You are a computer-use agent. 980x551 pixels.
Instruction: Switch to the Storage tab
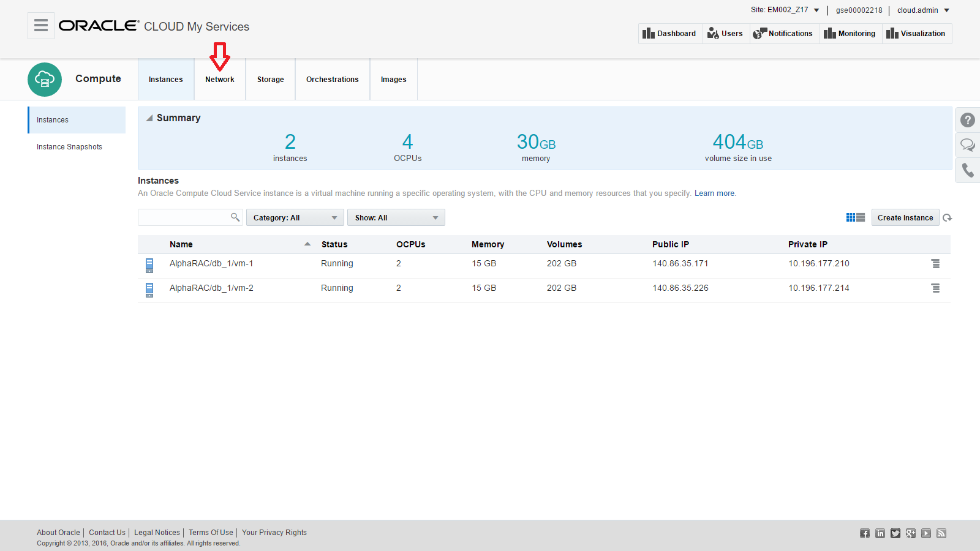[271, 80]
